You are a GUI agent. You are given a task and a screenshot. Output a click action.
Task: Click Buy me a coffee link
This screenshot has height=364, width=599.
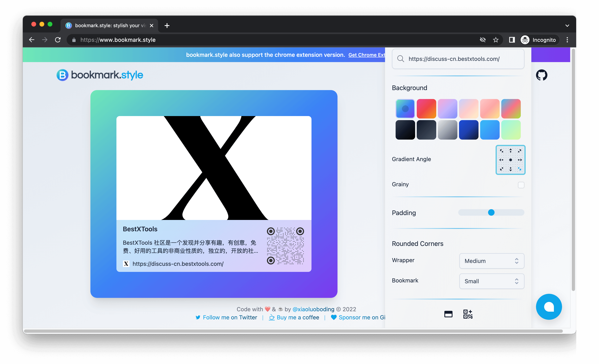(x=297, y=317)
